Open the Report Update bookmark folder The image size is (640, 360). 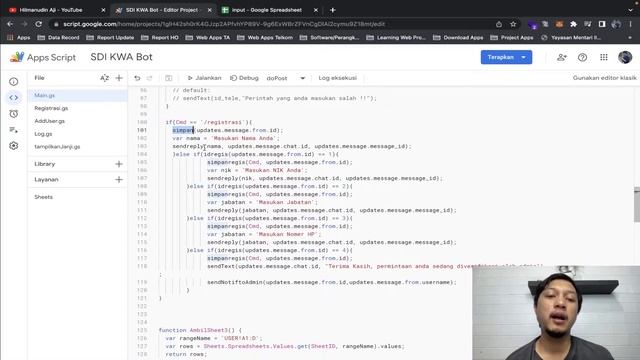pyautogui.click(x=110, y=38)
